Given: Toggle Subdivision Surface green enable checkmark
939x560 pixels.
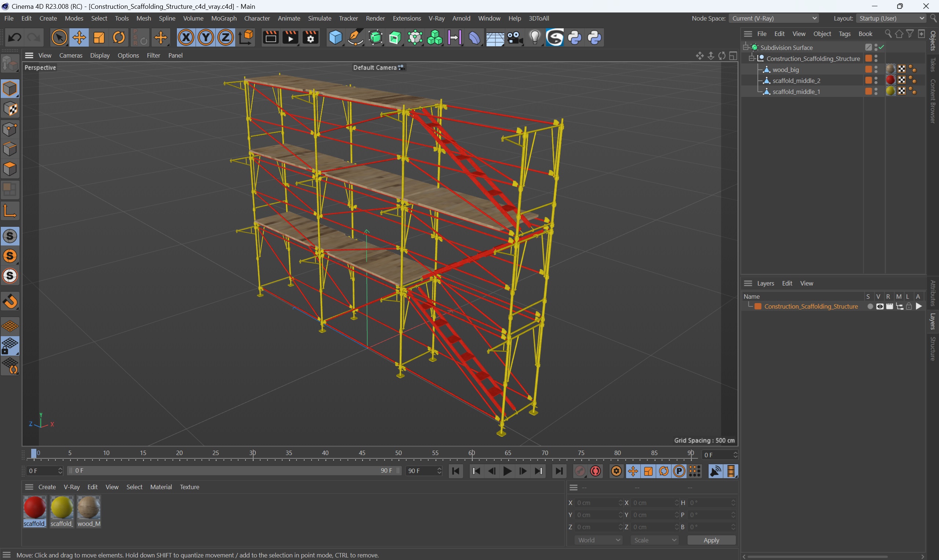Looking at the screenshot, I should tap(882, 47).
